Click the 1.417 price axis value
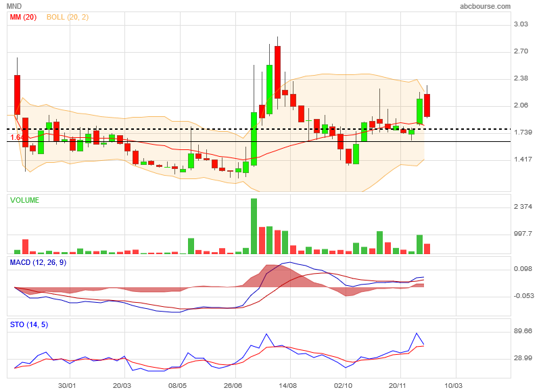 tap(523, 160)
